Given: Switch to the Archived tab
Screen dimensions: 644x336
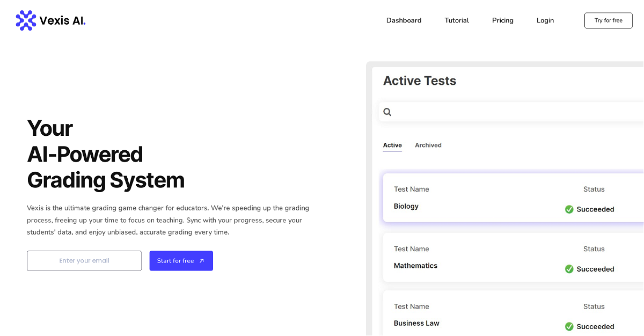Looking at the screenshot, I should 428,145.
